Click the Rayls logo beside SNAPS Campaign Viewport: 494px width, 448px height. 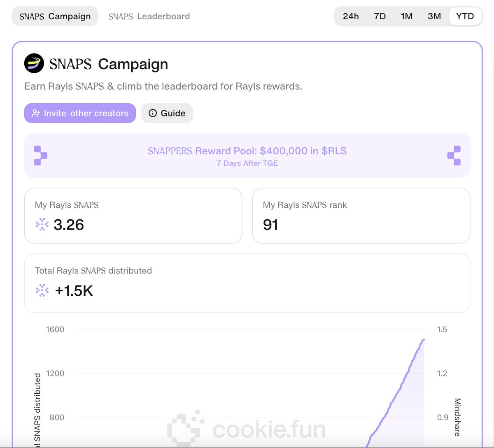point(34,63)
